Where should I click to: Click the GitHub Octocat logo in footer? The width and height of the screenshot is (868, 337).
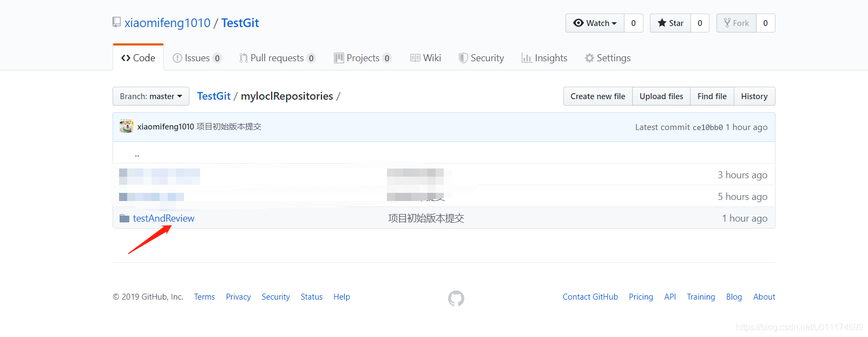coord(456,298)
